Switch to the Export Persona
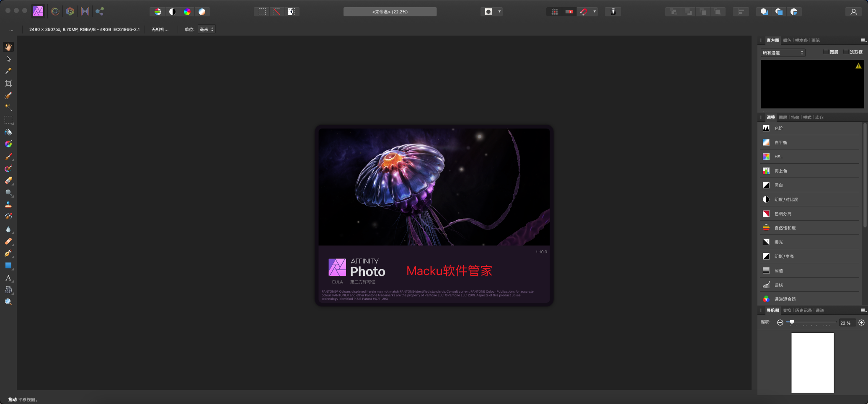This screenshot has height=404, width=868. click(x=100, y=11)
